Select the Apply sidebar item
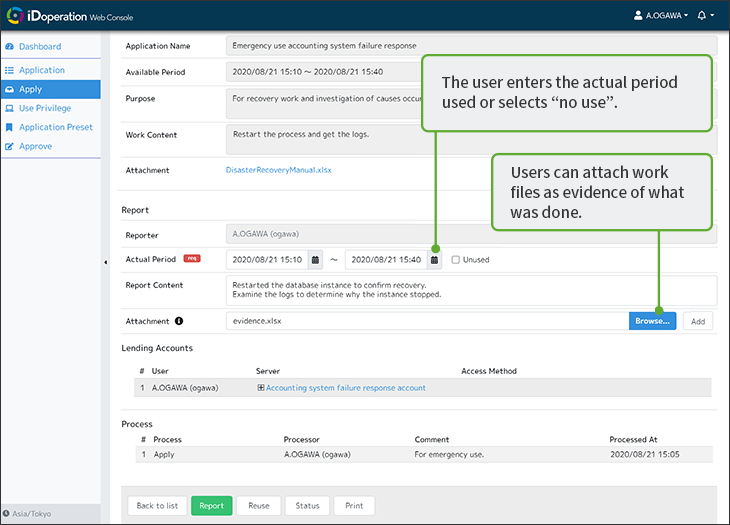 coord(51,89)
